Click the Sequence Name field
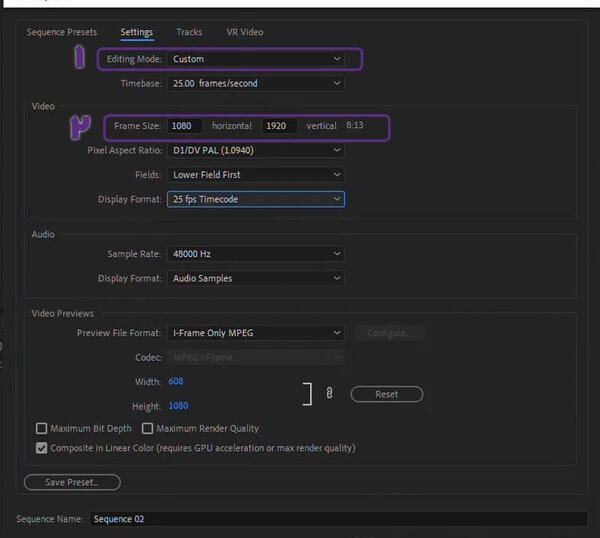This screenshot has width=600, height=538. (338, 519)
